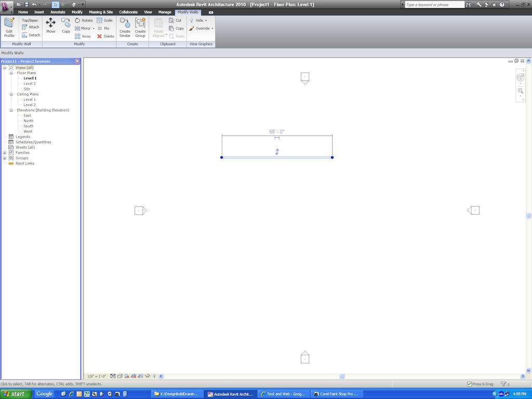Choose the Rotate tool
532x399 pixels.
click(84, 20)
